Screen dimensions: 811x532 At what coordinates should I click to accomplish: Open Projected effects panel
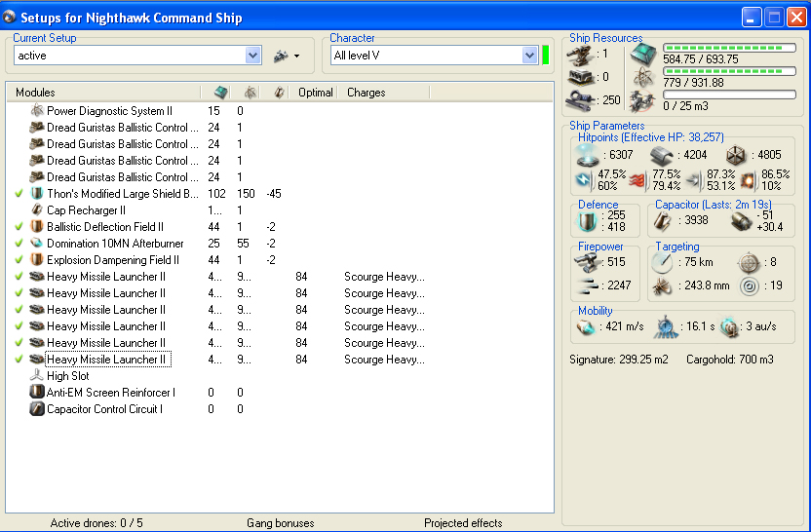pos(463,522)
